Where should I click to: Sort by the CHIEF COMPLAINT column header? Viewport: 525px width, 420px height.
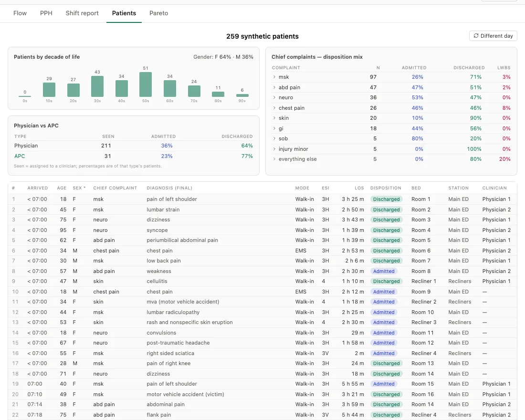tap(115, 188)
